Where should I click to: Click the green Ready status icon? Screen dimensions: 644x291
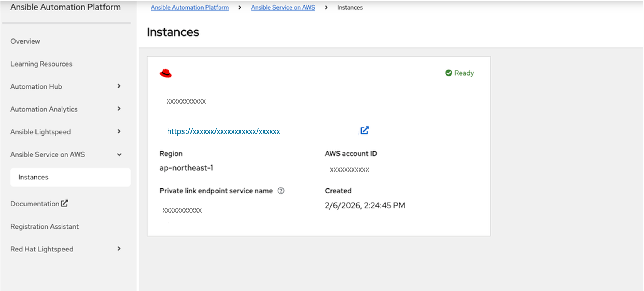pos(449,73)
